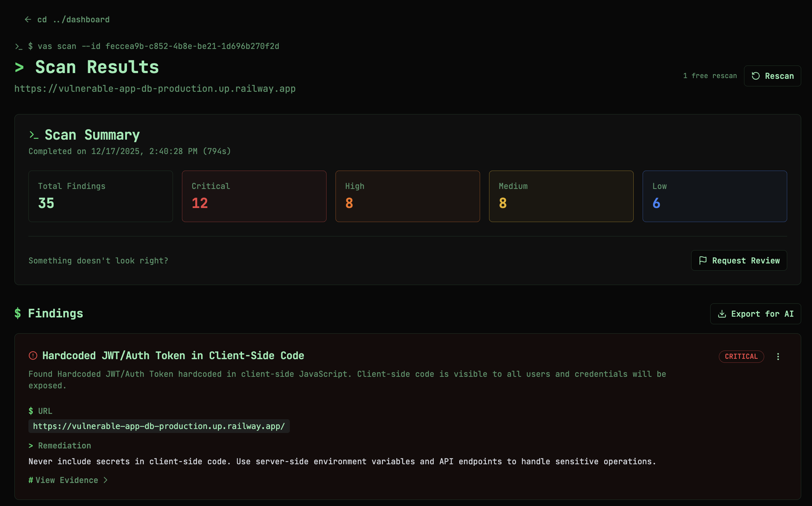Click the refresh icon on the Rescan button

click(756, 76)
